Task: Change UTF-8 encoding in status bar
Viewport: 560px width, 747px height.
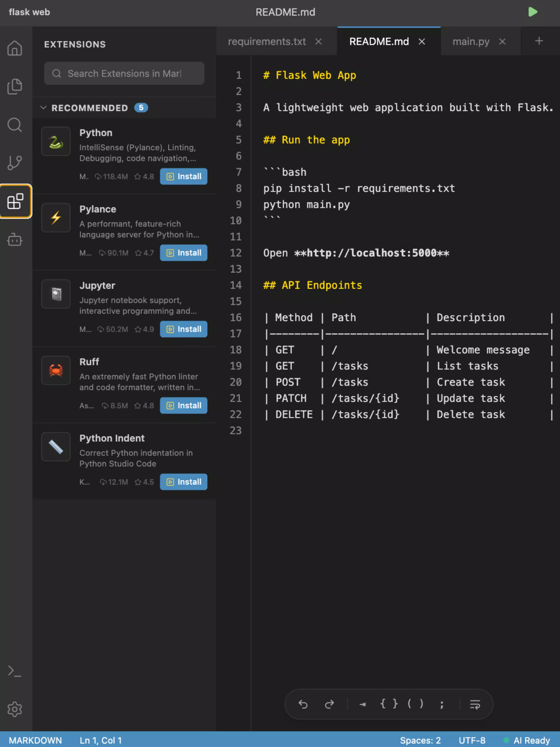Action: click(472, 740)
